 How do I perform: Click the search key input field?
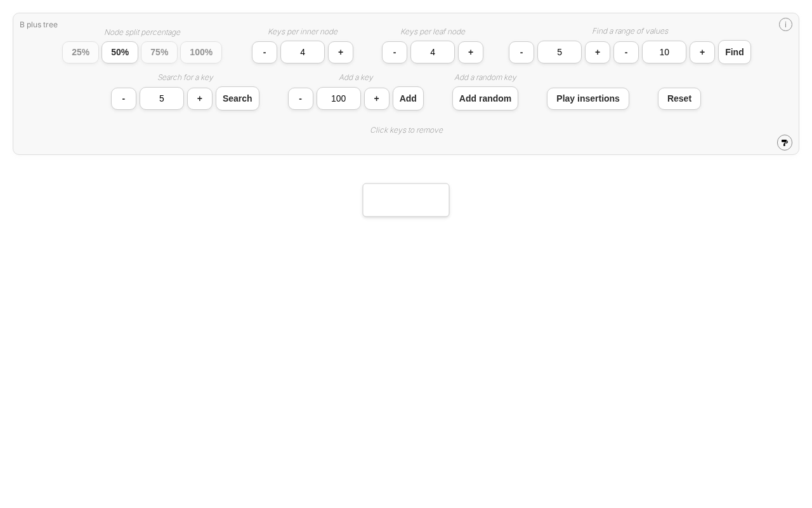[162, 98]
